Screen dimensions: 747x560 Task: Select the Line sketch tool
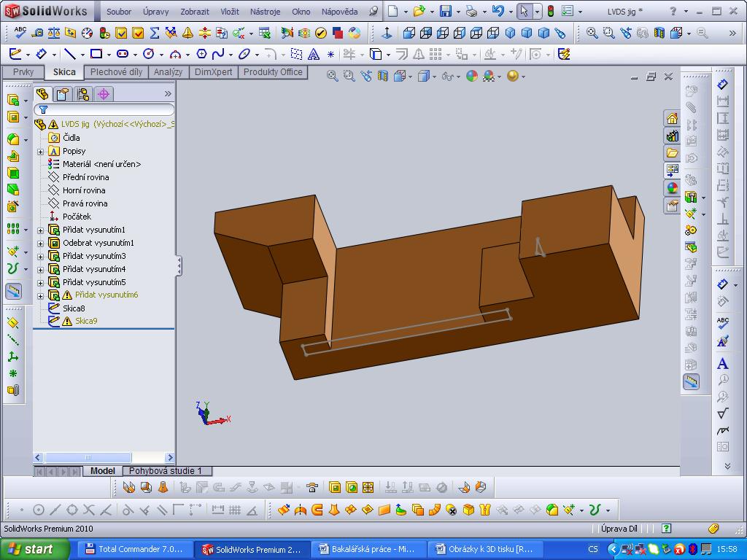point(69,54)
